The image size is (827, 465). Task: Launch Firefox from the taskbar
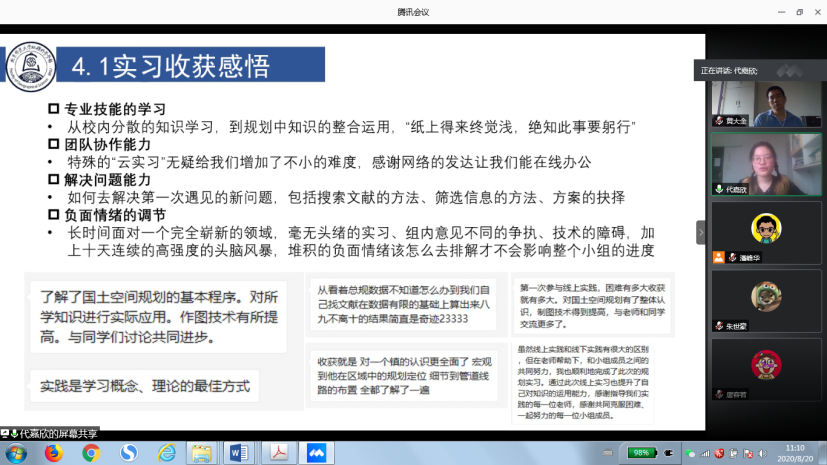click(x=53, y=453)
